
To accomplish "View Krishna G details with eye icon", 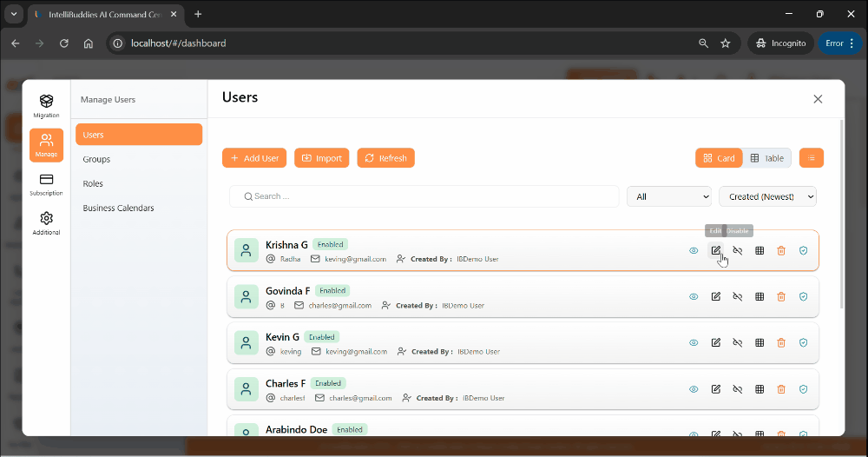I will [x=694, y=250].
